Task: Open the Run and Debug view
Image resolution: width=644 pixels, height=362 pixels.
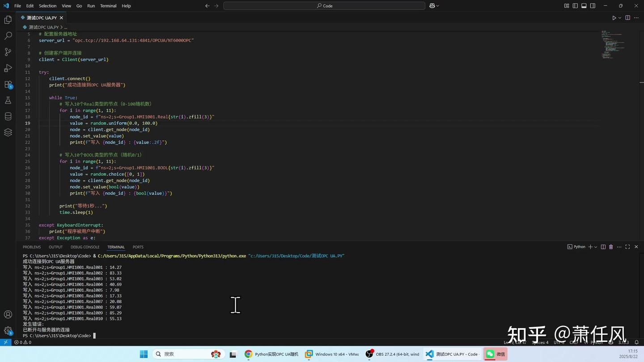Action: [7, 68]
